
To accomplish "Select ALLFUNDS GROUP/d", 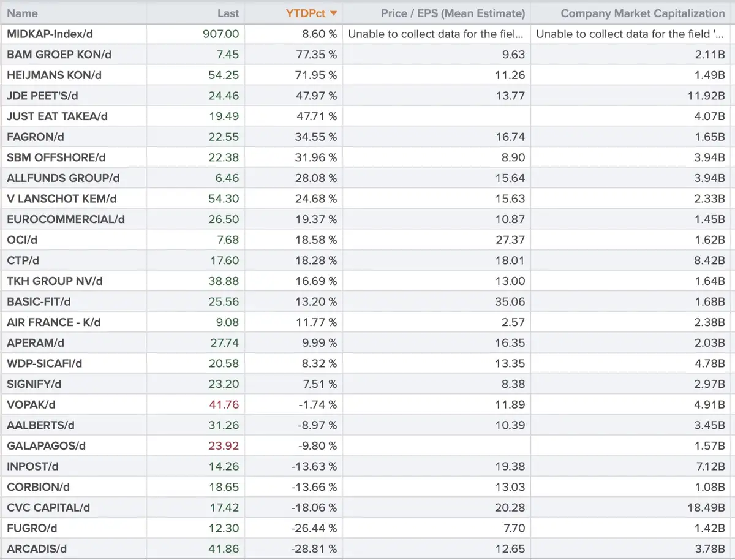I will [63, 178].
